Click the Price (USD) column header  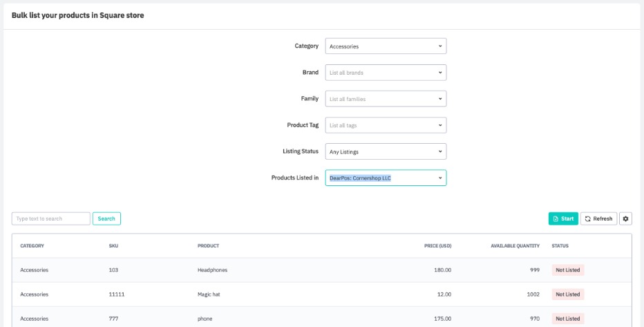tap(437, 245)
